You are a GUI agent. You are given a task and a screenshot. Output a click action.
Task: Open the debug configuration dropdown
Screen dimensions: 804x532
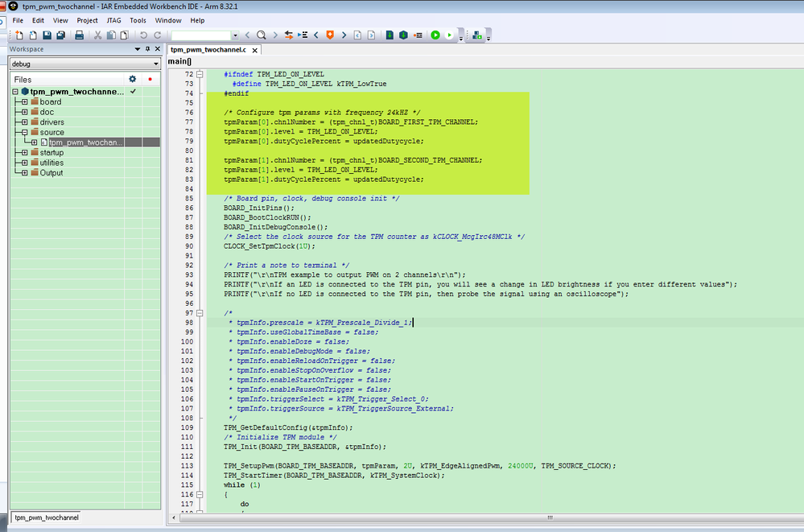pos(155,64)
